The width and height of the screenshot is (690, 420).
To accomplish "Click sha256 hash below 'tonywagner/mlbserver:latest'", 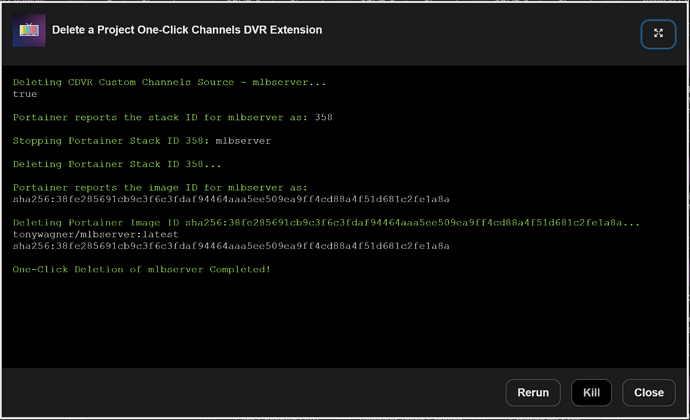I will click(x=231, y=246).
